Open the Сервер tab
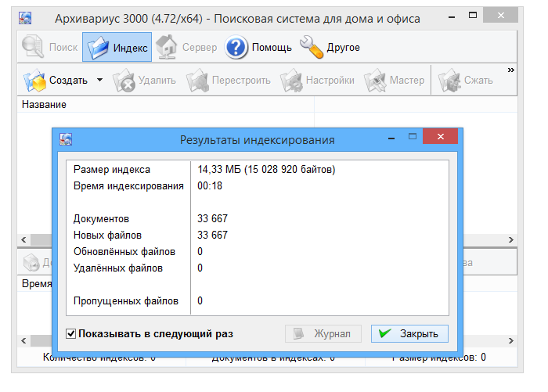The image size is (548, 392). pos(186,47)
